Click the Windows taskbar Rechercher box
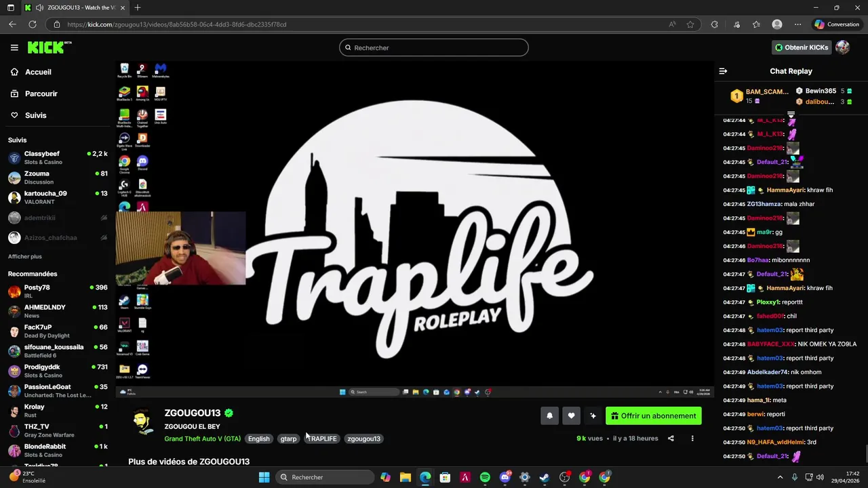 (x=326, y=477)
